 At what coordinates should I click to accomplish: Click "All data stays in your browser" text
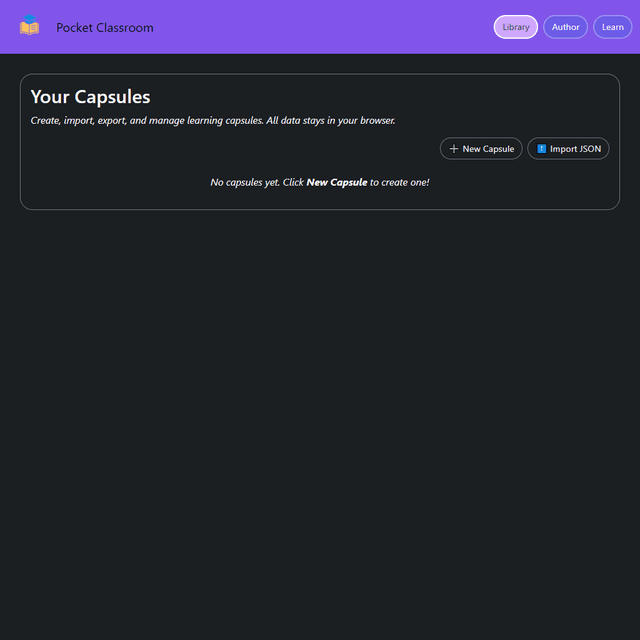coord(331,121)
